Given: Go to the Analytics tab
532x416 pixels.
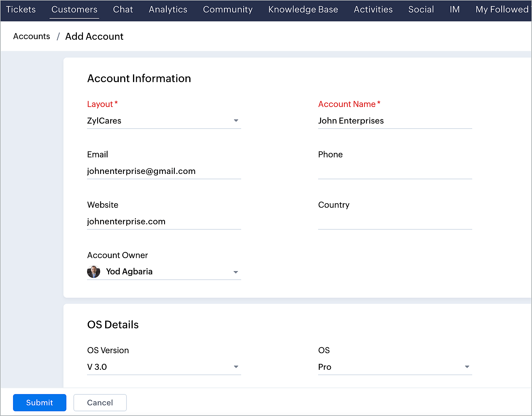Looking at the screenshot, I should (168, 9).
